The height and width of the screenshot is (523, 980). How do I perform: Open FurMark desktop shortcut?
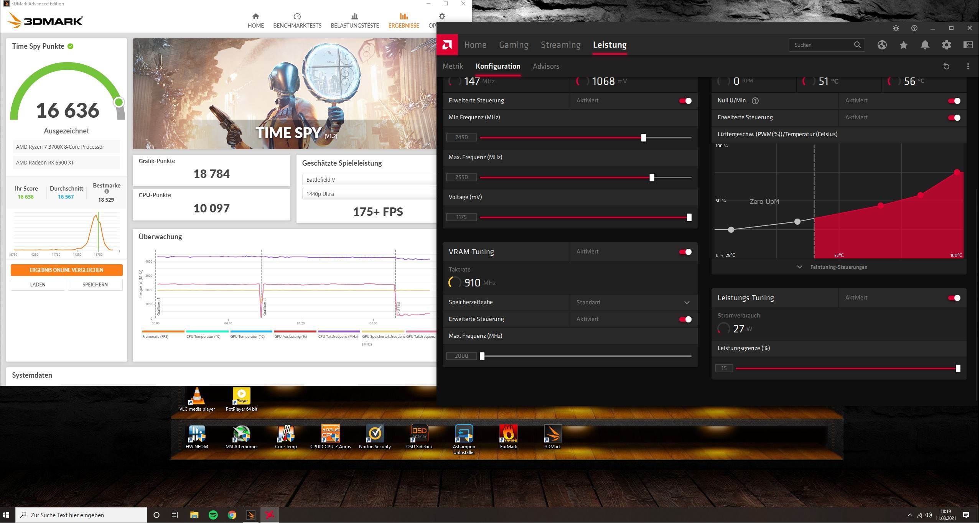coord(509,437)
